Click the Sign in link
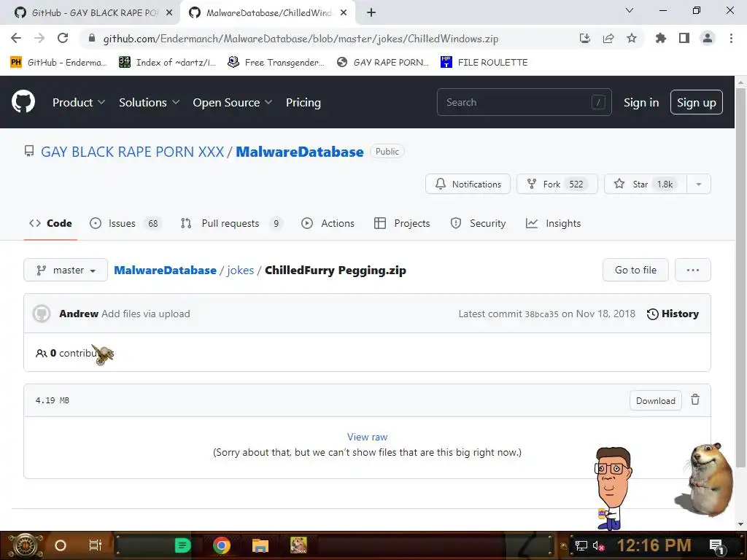The image size is (747, 560). [x=641, y=102]
